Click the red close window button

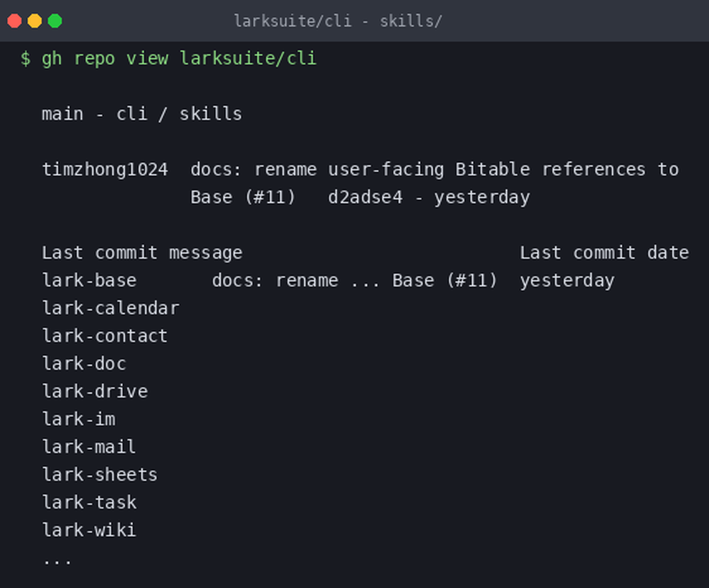[x=15, y=21]
